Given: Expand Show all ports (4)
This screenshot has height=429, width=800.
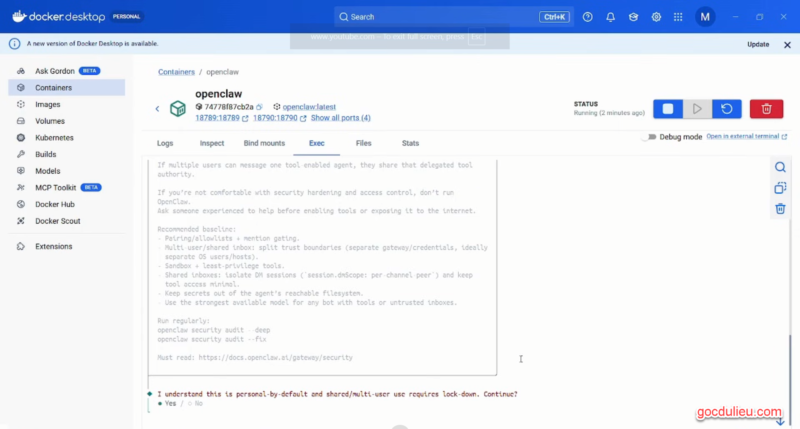Looking at the screenshot, I should [338, 118].
